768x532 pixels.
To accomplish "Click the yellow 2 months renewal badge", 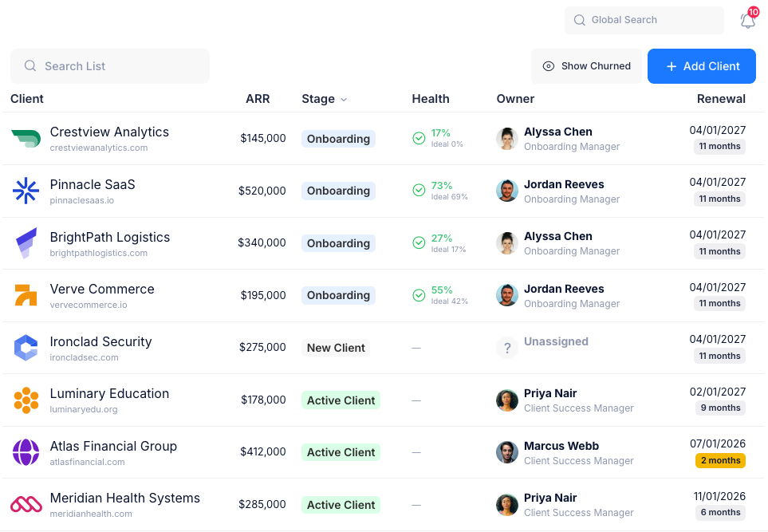I will point(719,460).
